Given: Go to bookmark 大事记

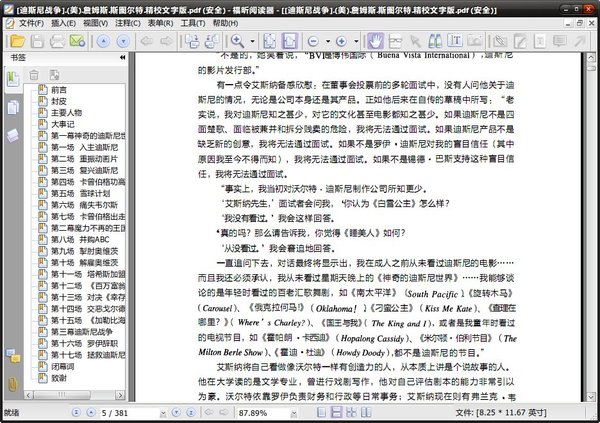Looking at the screenshot, I should (66, 125).
